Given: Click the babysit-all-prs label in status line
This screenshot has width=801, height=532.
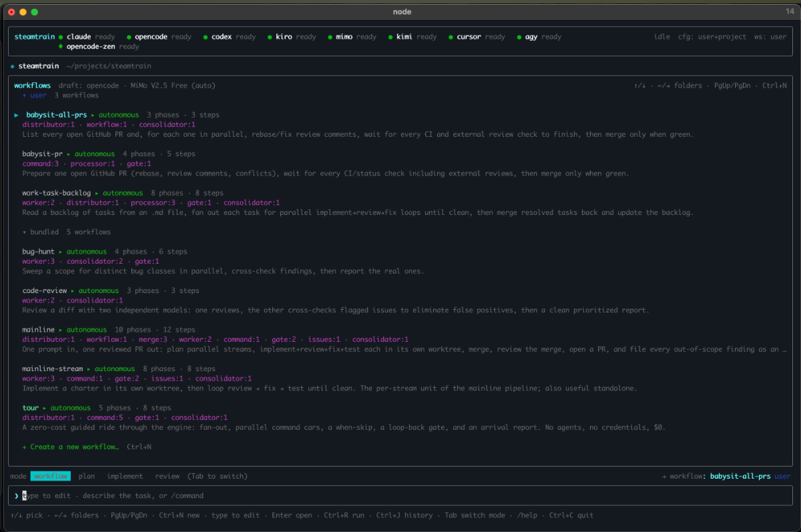Looking at the screenshot, I should click(740, 476).
